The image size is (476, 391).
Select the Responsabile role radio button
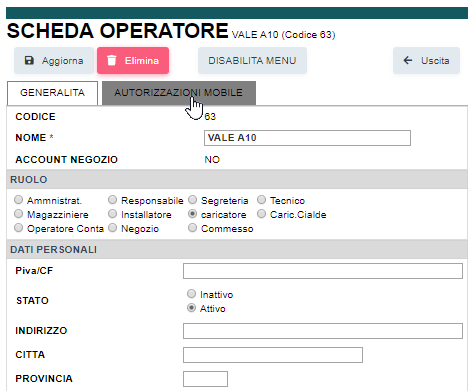click(113, 200)
